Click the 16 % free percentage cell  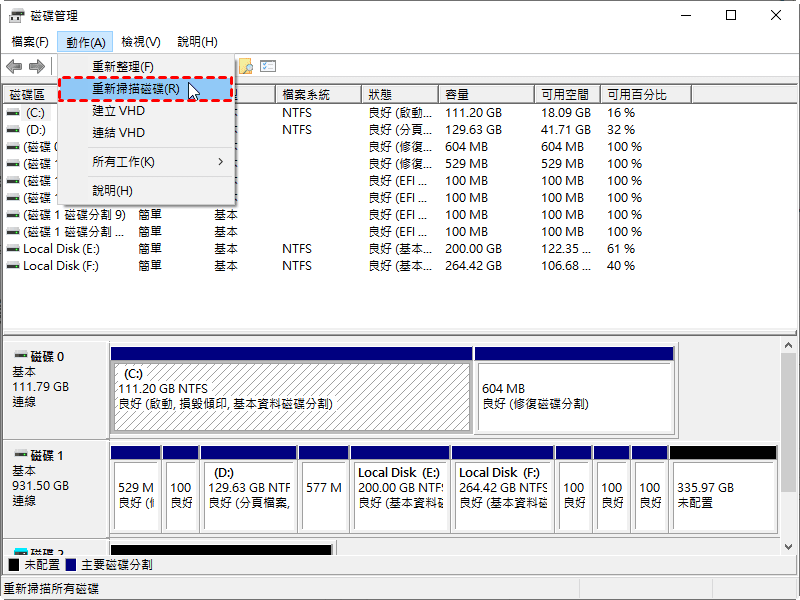click(621, 113)
